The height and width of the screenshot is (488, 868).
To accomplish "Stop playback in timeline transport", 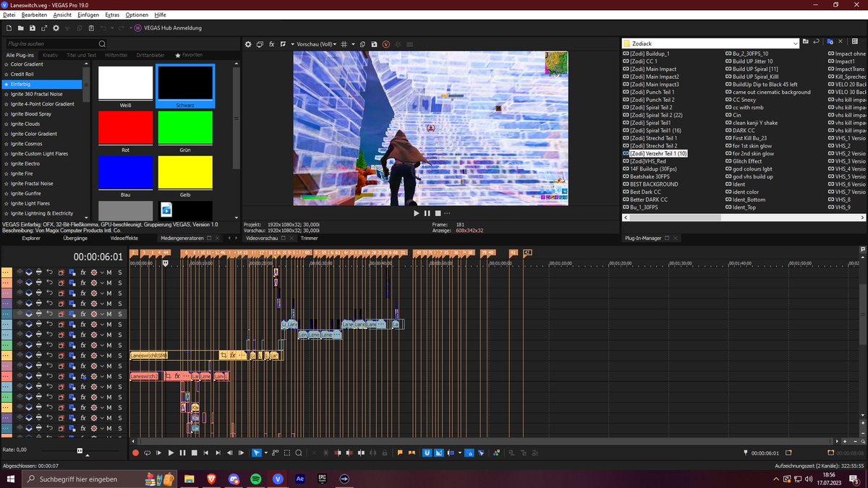I will [x=194, y=453].
